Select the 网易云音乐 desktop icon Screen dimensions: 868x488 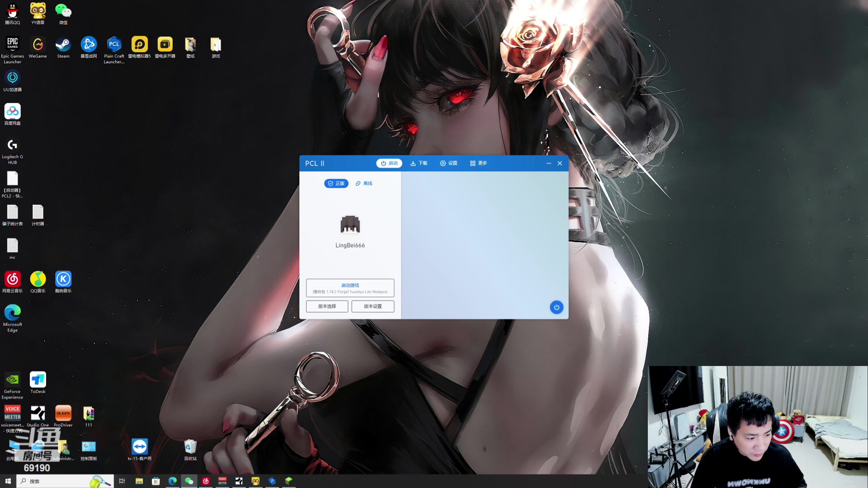pos(13,282)
